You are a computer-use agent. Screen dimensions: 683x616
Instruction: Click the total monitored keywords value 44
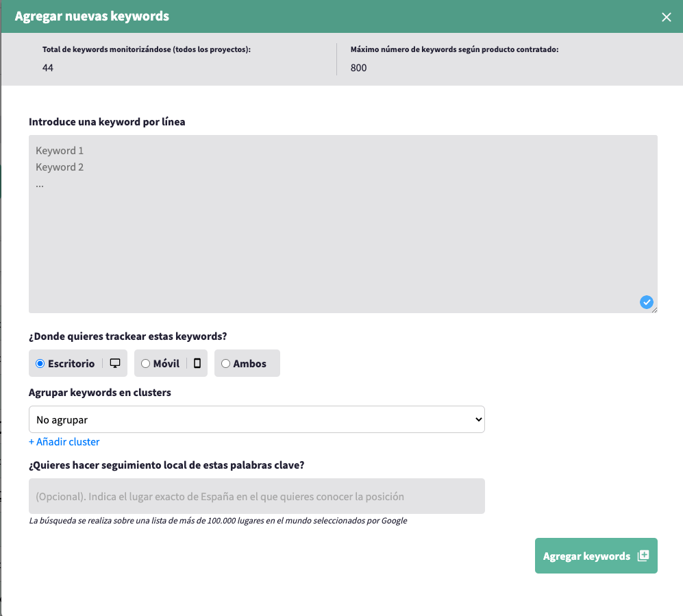[x=48, y=68]
